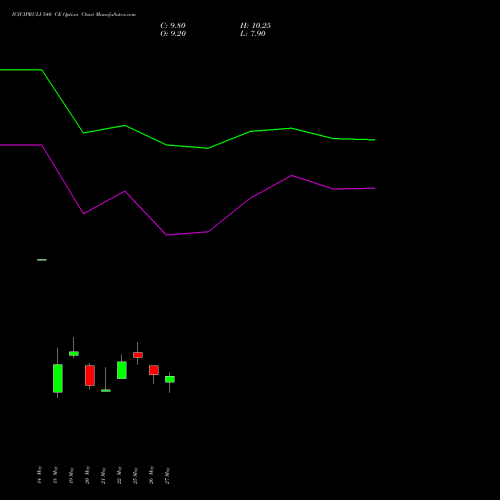This screenshot has height=500, width=500.
Task: Click the "18 May" date axis label
Action: point(55,475)
